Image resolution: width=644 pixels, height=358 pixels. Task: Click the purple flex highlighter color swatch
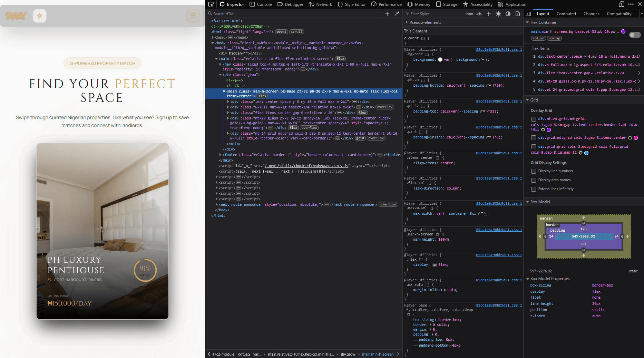[623, 31]
